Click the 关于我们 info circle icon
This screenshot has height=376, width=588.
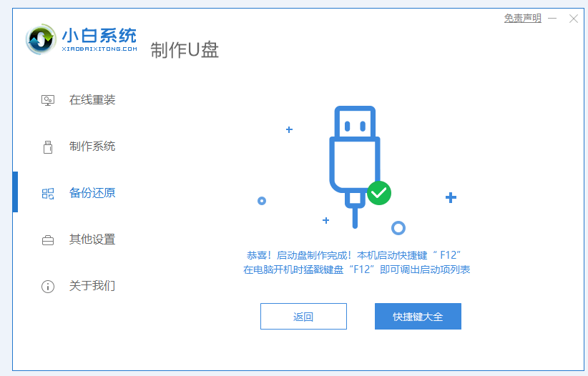[x=48, y=287]
